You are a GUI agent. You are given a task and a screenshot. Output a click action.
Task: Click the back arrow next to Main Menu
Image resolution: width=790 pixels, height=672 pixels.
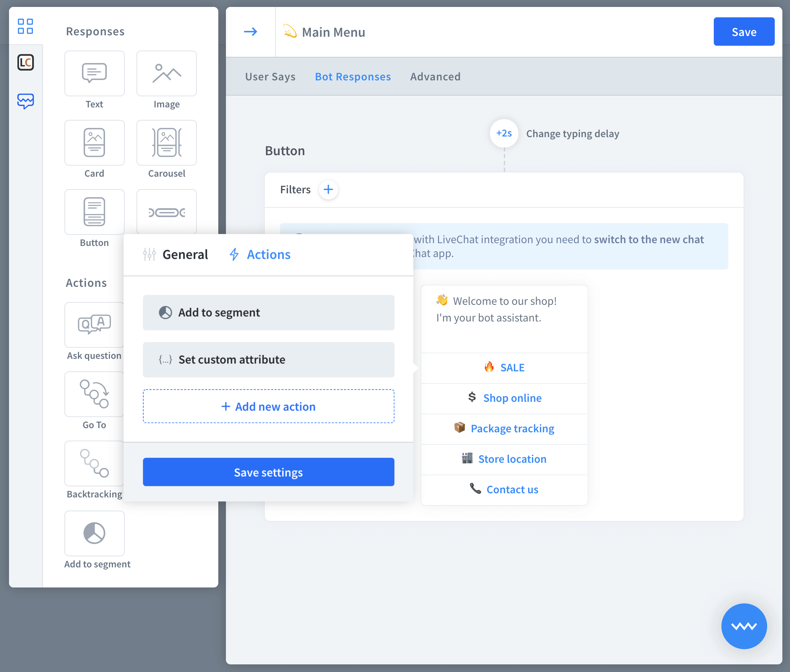251,32
